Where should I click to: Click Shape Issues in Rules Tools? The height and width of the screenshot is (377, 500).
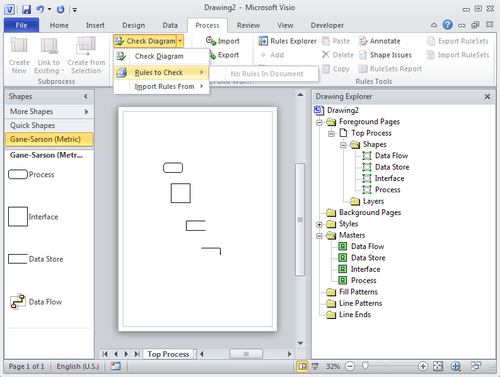(385, 55)
